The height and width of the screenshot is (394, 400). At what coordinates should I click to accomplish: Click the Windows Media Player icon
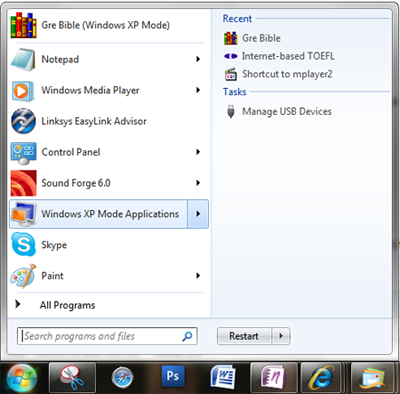tap(23, 91)
